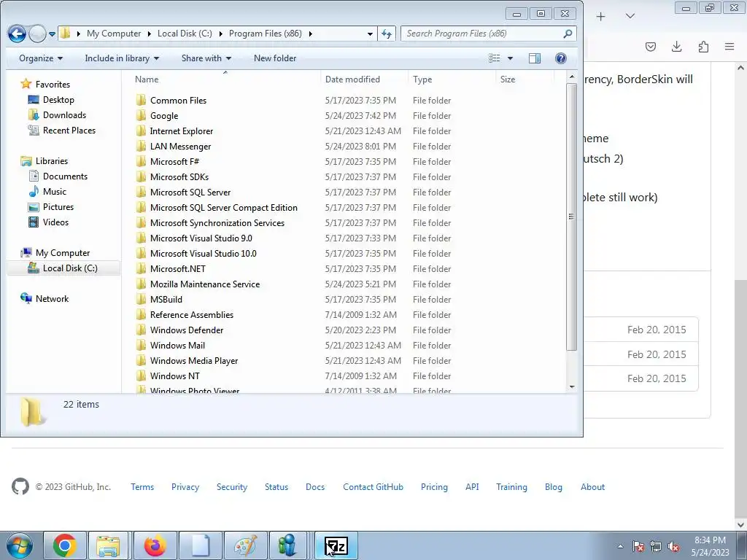747x560 pixels.
Task: Select the LAN Messenger folder icon
Action: [x=141, y=146]
